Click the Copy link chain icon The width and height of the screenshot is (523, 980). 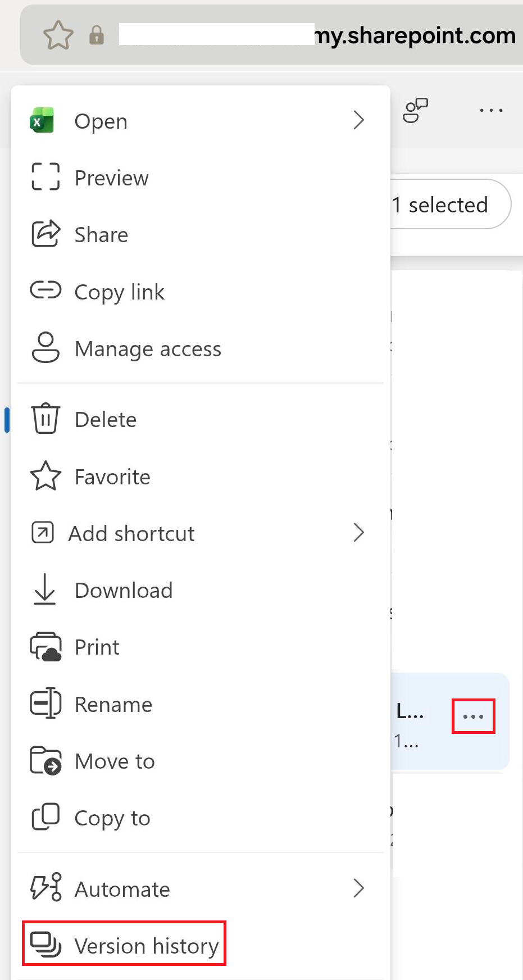tap(46, 291)
